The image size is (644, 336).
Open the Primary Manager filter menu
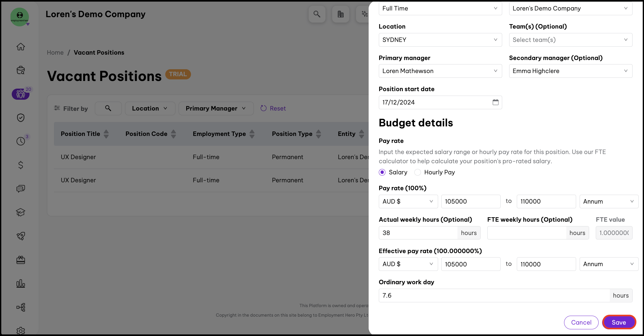coord(216,109)
